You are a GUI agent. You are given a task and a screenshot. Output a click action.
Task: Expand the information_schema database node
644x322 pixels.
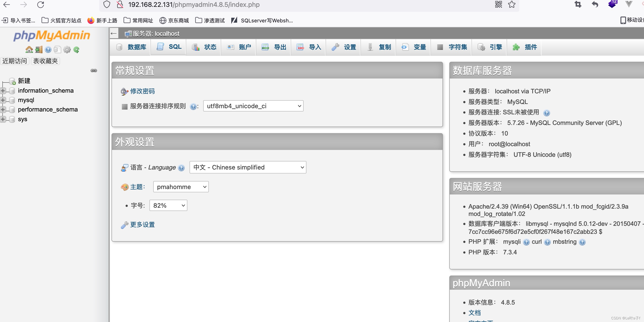[3, 91]
